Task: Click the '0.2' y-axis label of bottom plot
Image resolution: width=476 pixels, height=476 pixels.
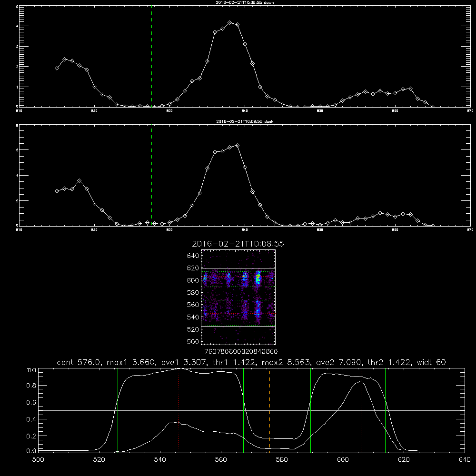Action: (x=31, y=436)
